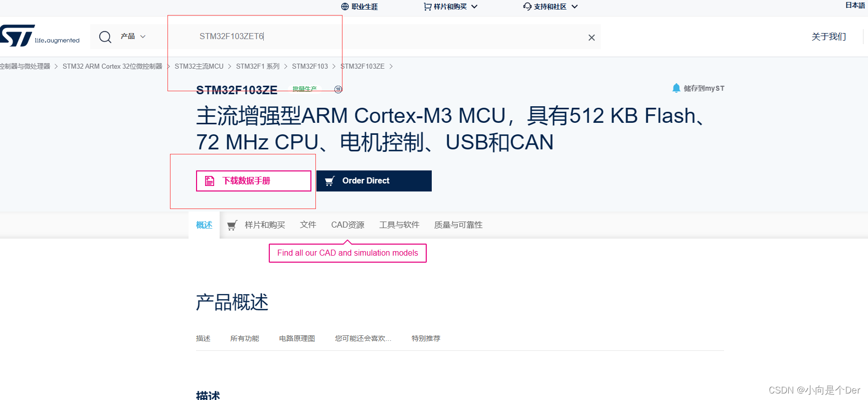Click the 下载数据手册 button
The height and width of the screenshot is (400, 868).
coord(254,181)
